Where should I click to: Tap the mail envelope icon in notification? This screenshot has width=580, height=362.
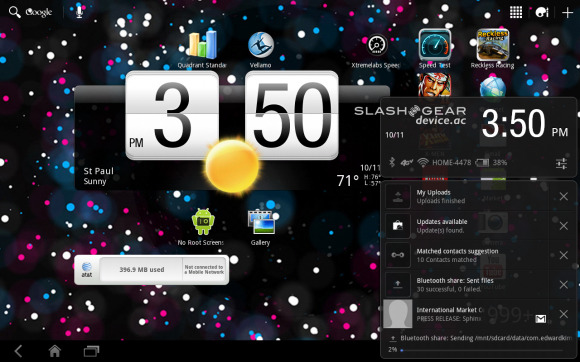540,318
